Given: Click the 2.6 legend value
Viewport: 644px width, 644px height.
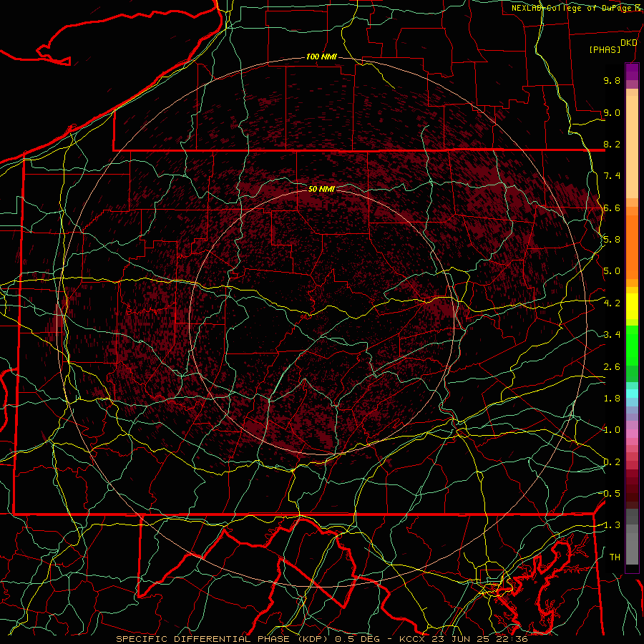Looking at the screenshot, I should (612, 367).
